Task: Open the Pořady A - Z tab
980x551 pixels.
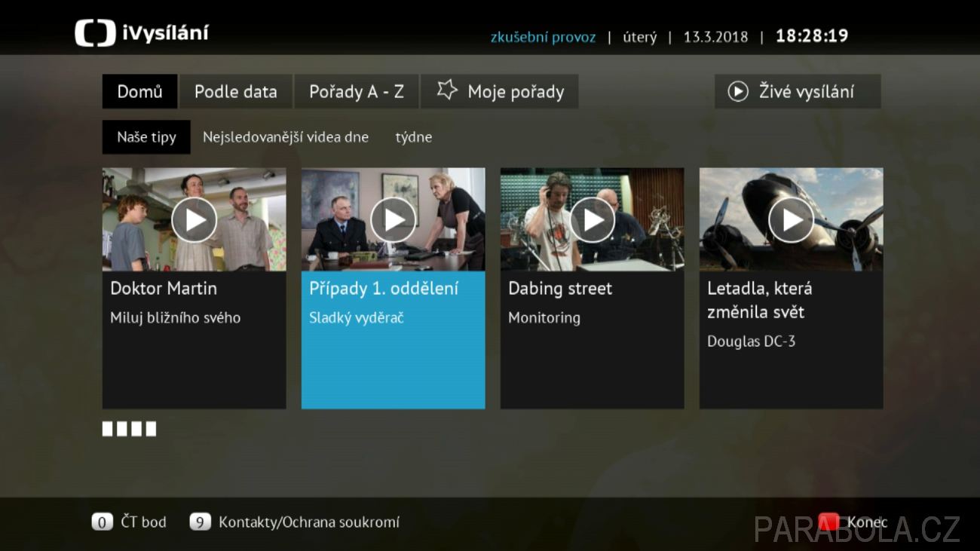Action: (357, 91)
